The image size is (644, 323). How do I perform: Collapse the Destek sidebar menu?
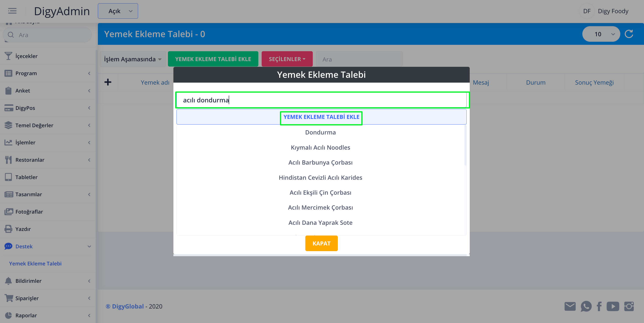pos(47,246)
